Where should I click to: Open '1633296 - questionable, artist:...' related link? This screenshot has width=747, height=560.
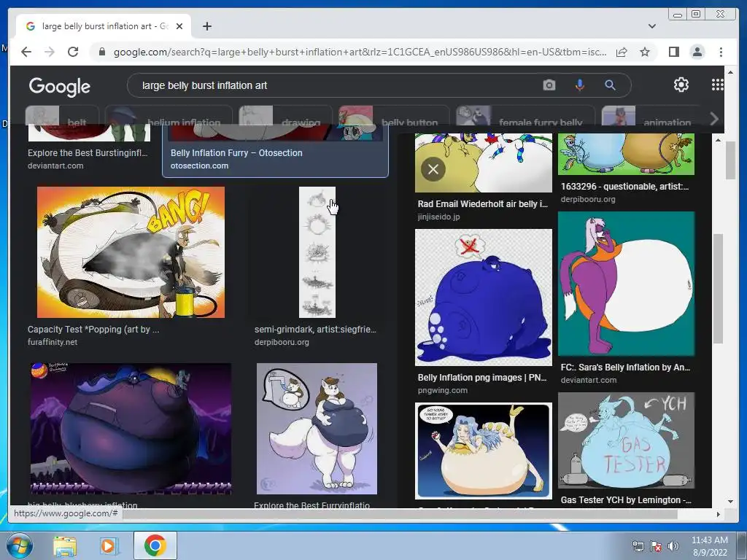coord(624,186)
